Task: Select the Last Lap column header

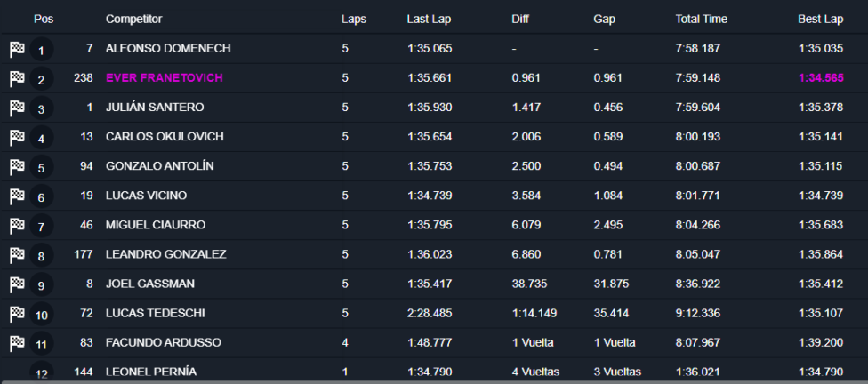Action: coord(429,19)
